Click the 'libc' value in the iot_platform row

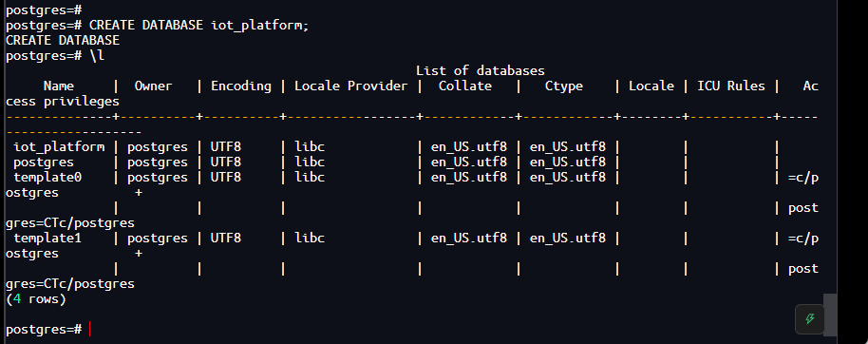pyautogui.click(x=310, y=146)
